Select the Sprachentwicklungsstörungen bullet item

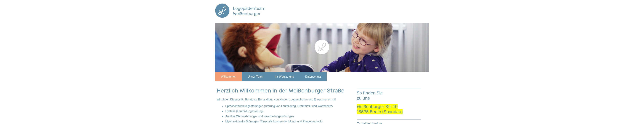279,106
